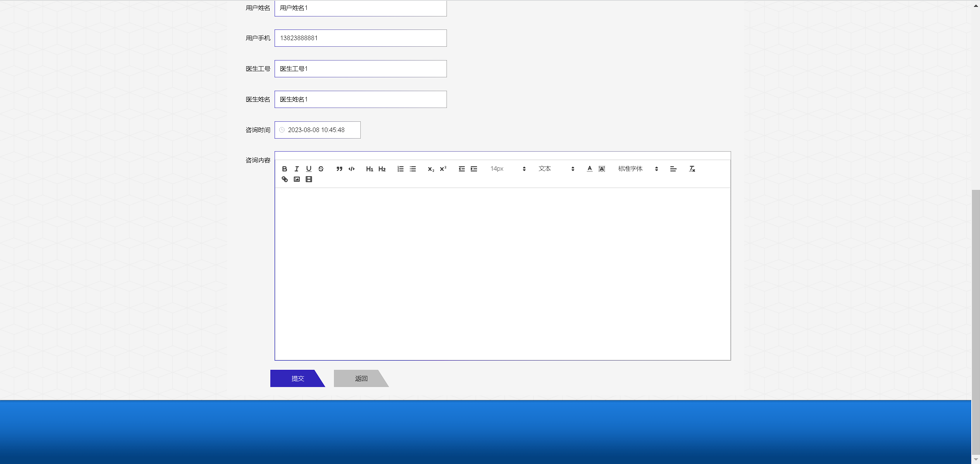The width and height of the screenshot is (980, 464).
Task: Toggle bold formatting in editor
Action: coord(285,169)
